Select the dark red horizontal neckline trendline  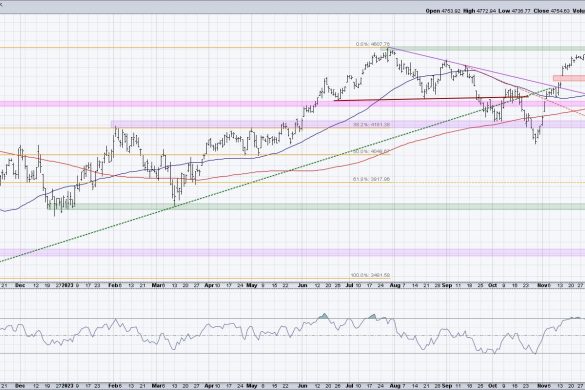pyautogui.click(x=431, y=99)
